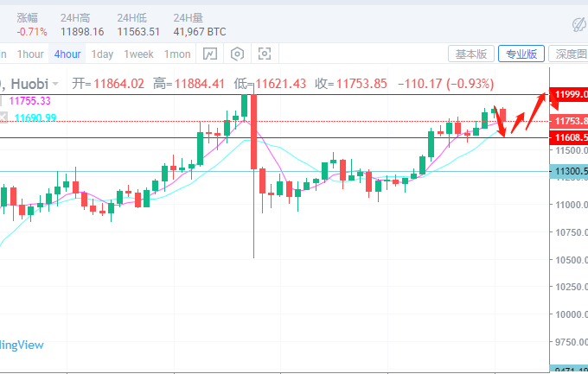588x374 pixels.
Task: Click the top-right hide-eye icon
Action: [x=579, y=24]
